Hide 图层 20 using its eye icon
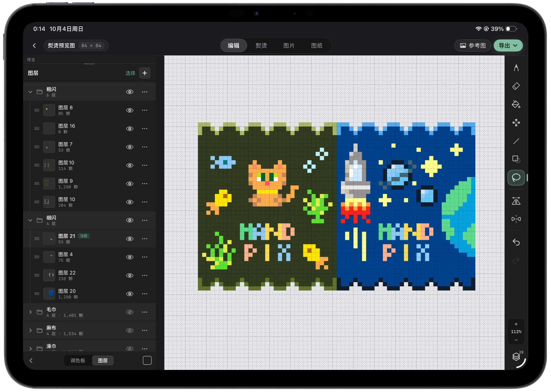 130,294
